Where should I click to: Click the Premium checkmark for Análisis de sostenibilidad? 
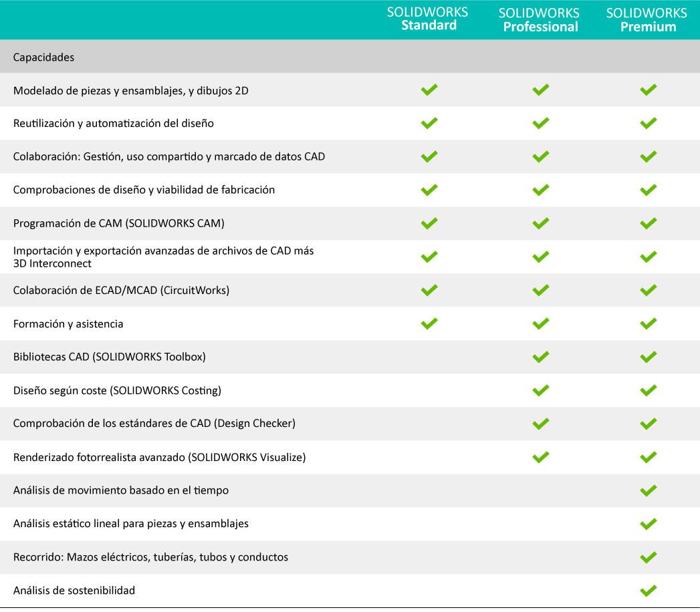click(649, 591)
